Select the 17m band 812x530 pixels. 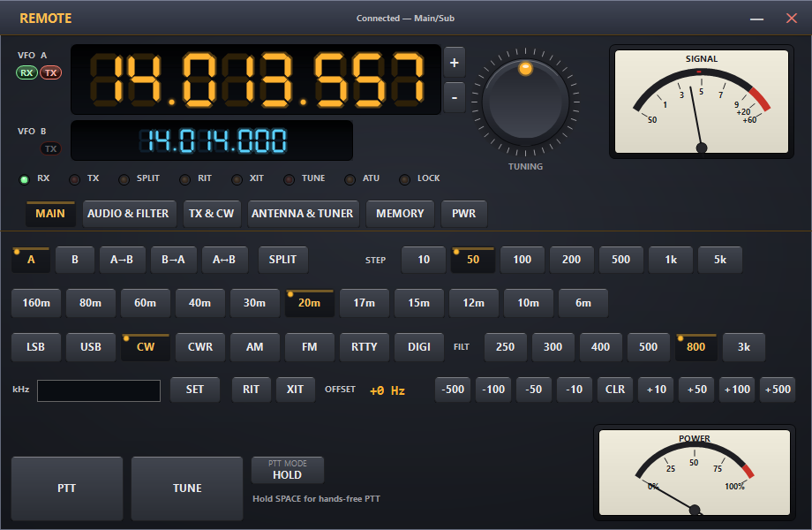364,303
